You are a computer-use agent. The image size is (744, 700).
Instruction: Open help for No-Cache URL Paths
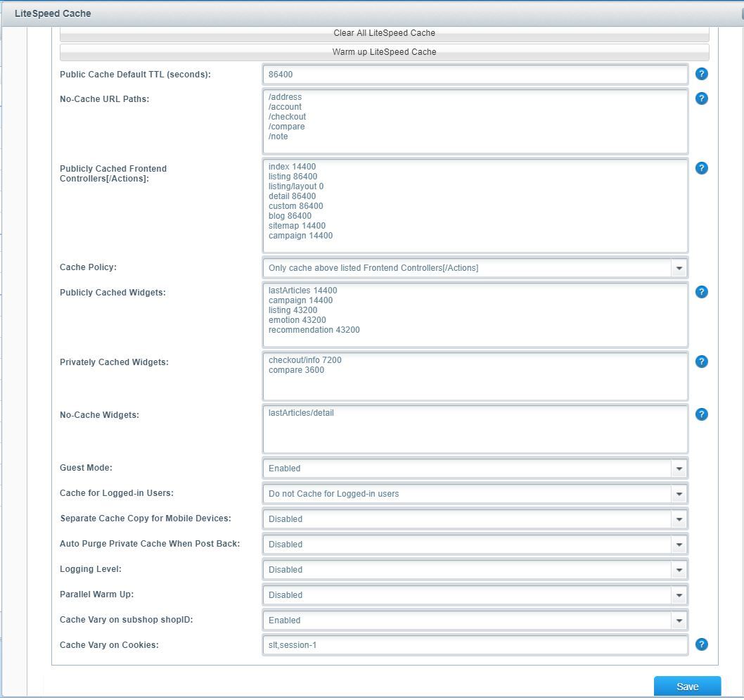[701, 98]
